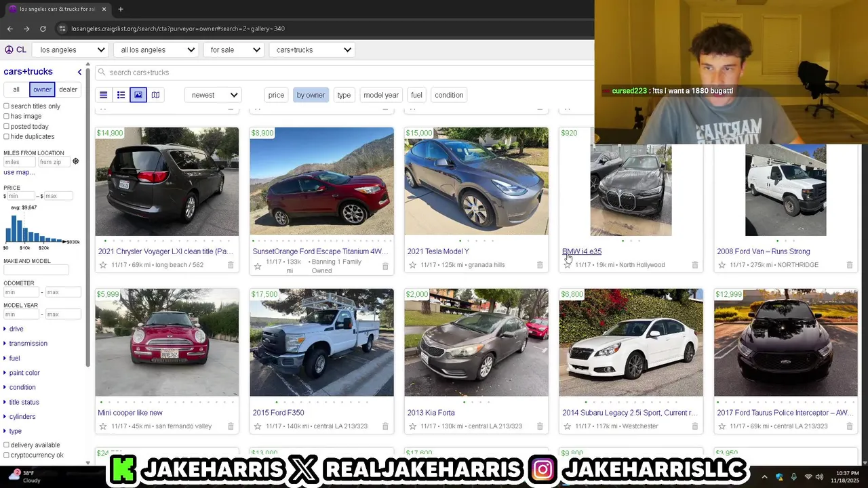This screenshot has height=488, width=868.
Task: Open the price filter chip
Action: click(x=276, y=95)
